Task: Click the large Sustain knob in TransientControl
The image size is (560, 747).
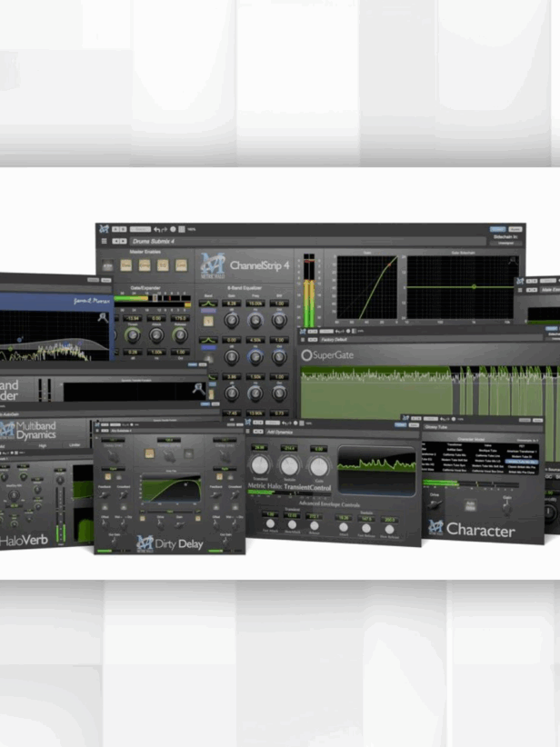Action: (289, 465)
